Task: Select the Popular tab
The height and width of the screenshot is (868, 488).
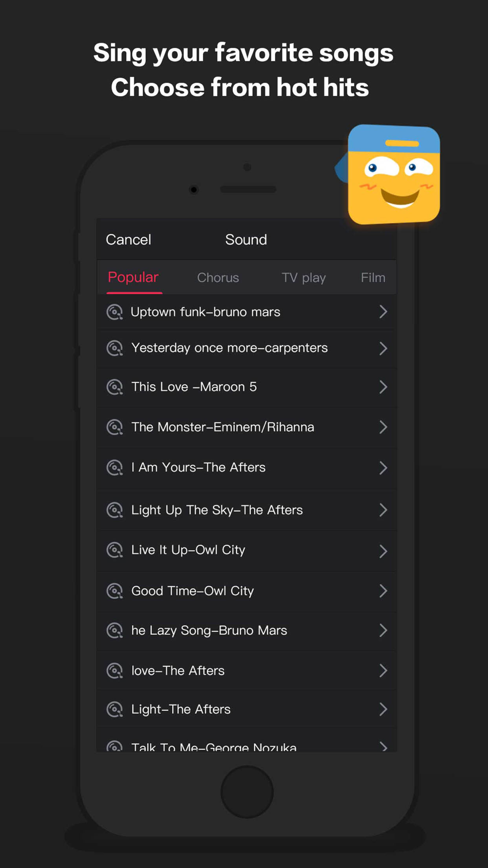Action: [133, 277]
